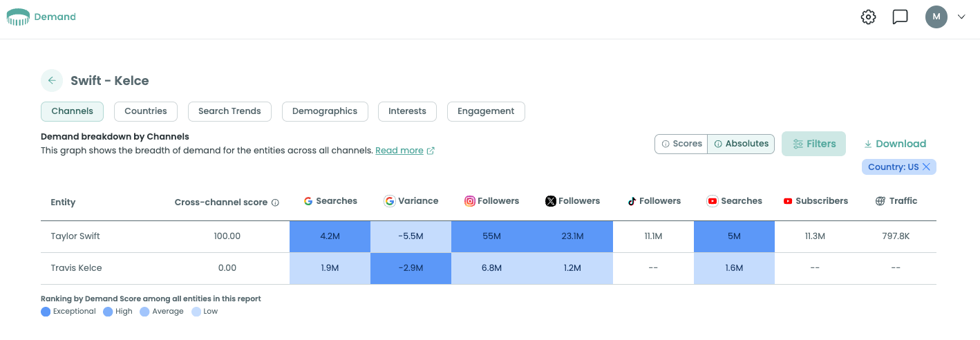Viewport: 980px width, 340px height.
Task: Open the Filters panel
Action: click(813, 144)
